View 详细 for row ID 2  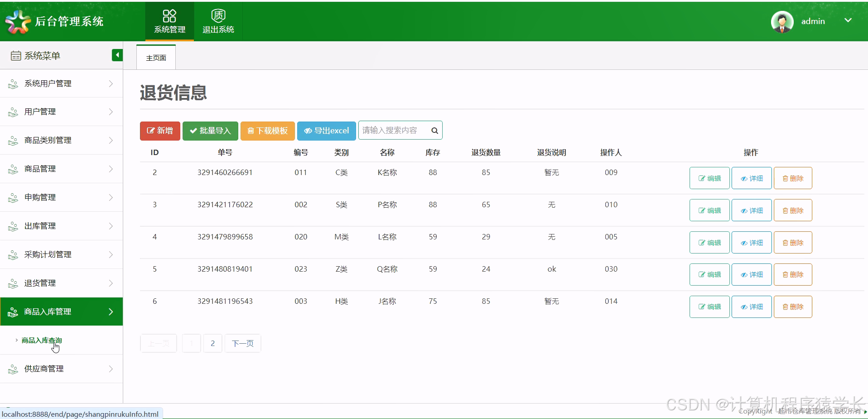(x=752, y=178)
